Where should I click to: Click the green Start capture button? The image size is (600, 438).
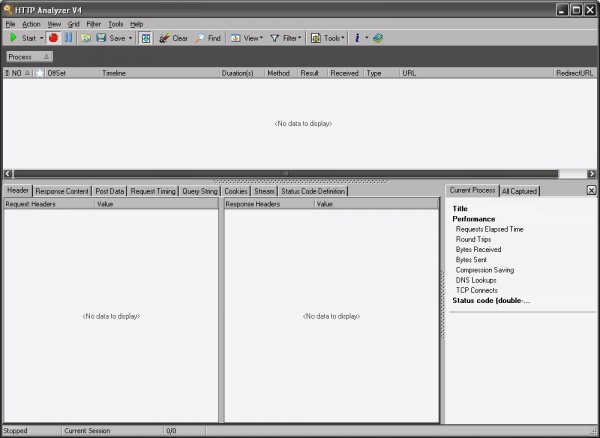pos(22,38)
